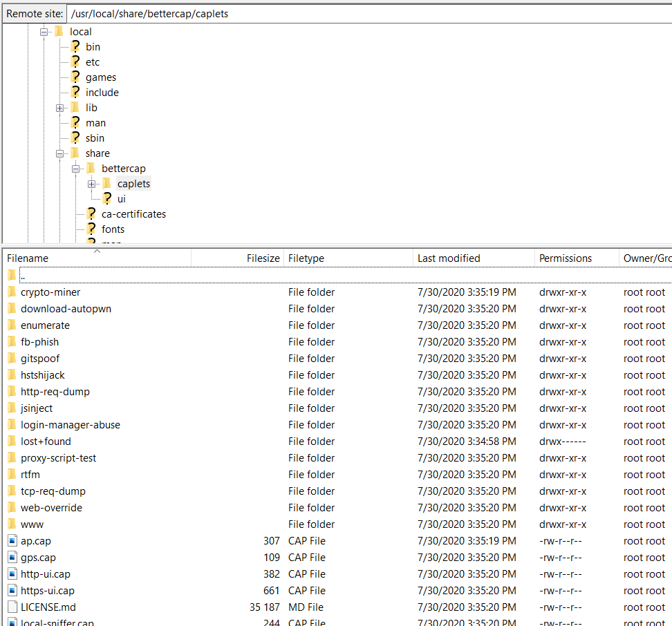Viewport: 672px width, 626px height.
Task: Click the folder icon of caplets in tree
Action: [106, 183]
